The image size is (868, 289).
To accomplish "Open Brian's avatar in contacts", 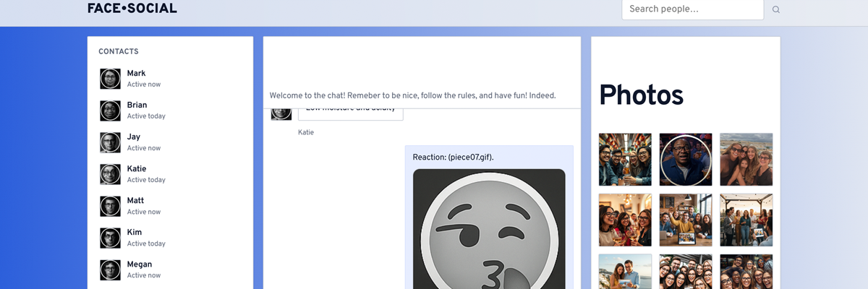I will tap(110, 111).
